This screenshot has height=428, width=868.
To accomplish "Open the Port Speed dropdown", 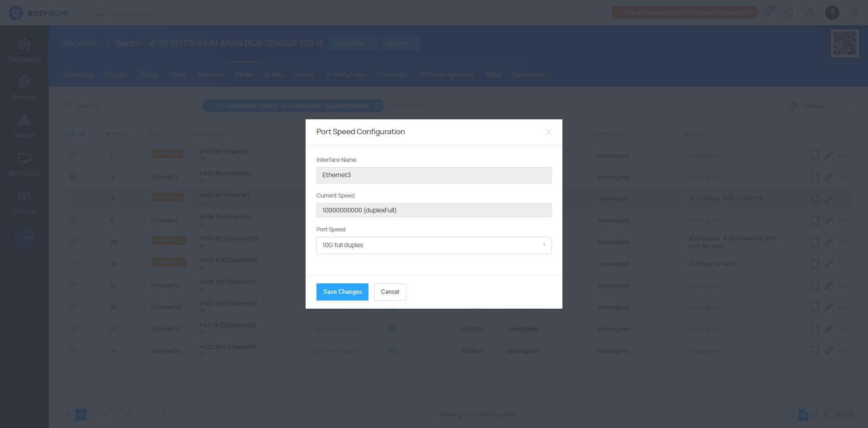I will [434, 245].
